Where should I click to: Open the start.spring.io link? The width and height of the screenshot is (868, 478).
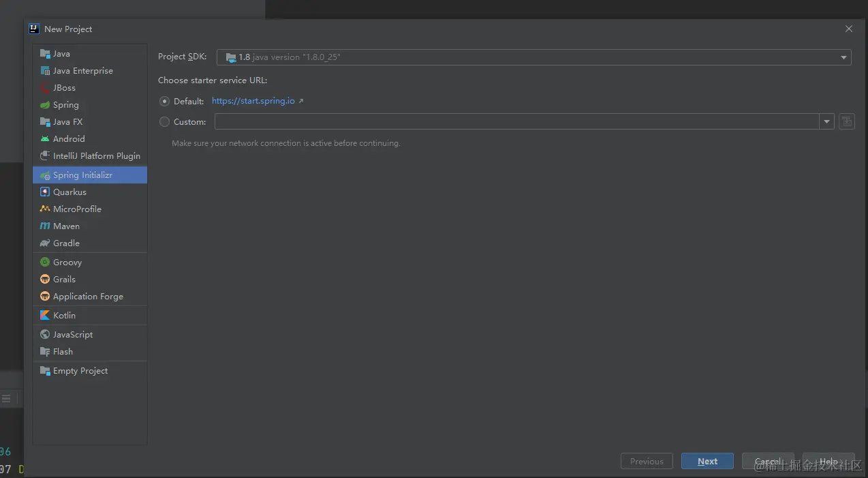pos(253,101)
